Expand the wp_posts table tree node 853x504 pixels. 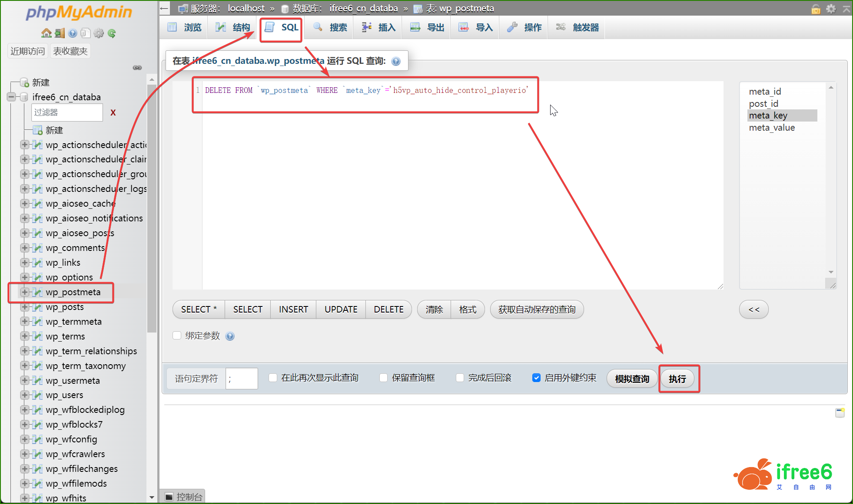click(x=25, y=307)
